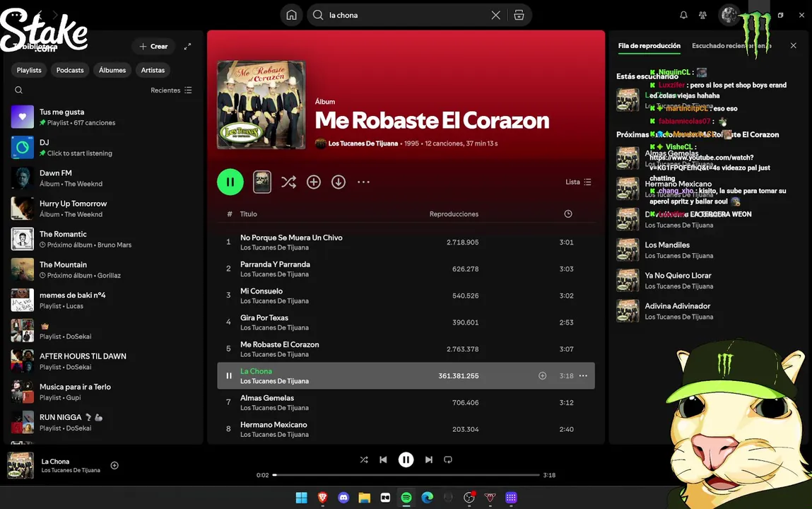This screenshot has width=812, height=509.
Task: Pause La Chona row in track list
Action: click(228, 376)
